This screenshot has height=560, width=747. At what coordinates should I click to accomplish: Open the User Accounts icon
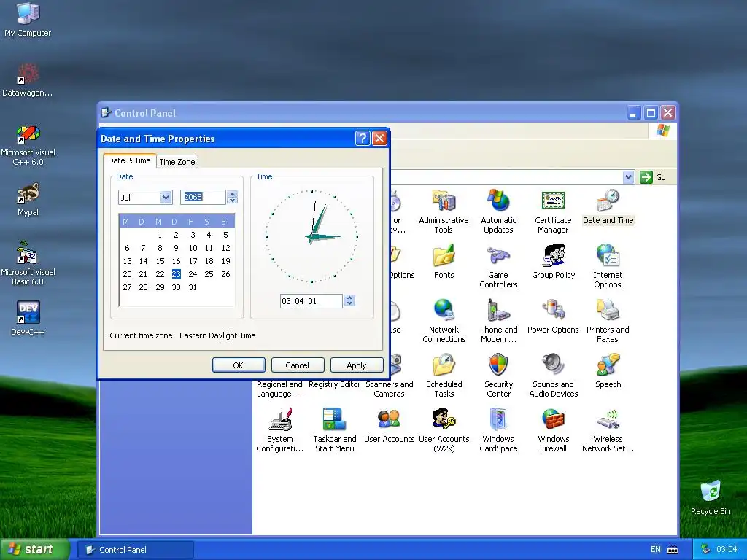click(389, 419)
